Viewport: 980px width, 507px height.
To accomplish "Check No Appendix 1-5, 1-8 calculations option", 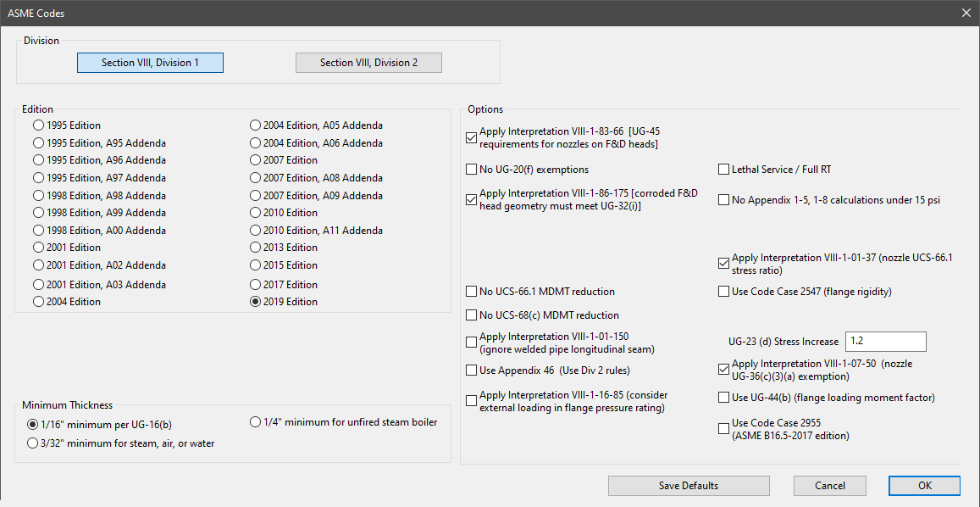I will (723, 200).
